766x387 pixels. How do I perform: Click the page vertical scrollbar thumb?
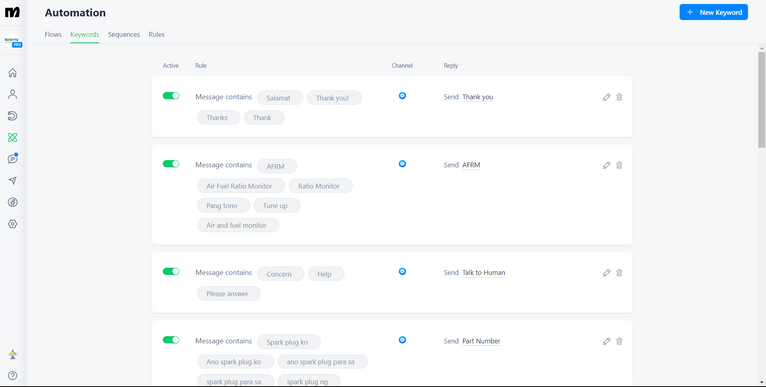coord(762,99)
